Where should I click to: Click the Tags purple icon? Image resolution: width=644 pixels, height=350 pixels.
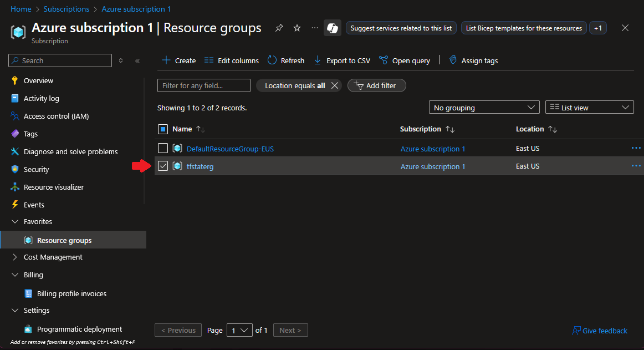[15, 134]
